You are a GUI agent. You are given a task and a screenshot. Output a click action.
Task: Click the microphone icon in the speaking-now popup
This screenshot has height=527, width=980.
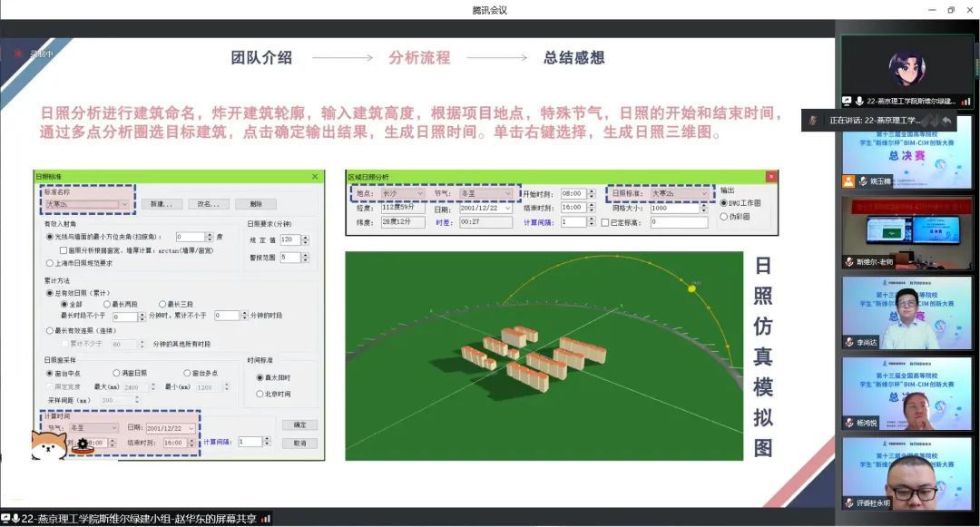(813, 120)
